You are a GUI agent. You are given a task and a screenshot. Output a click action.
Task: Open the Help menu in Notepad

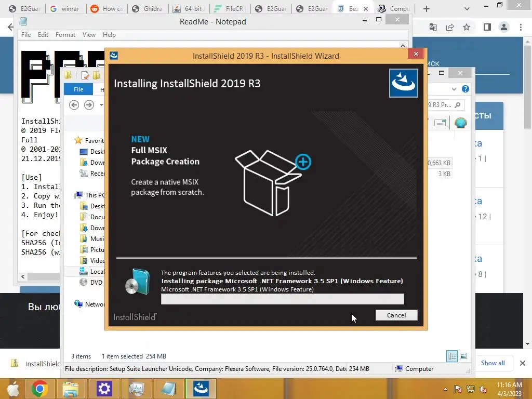(109, 35)
